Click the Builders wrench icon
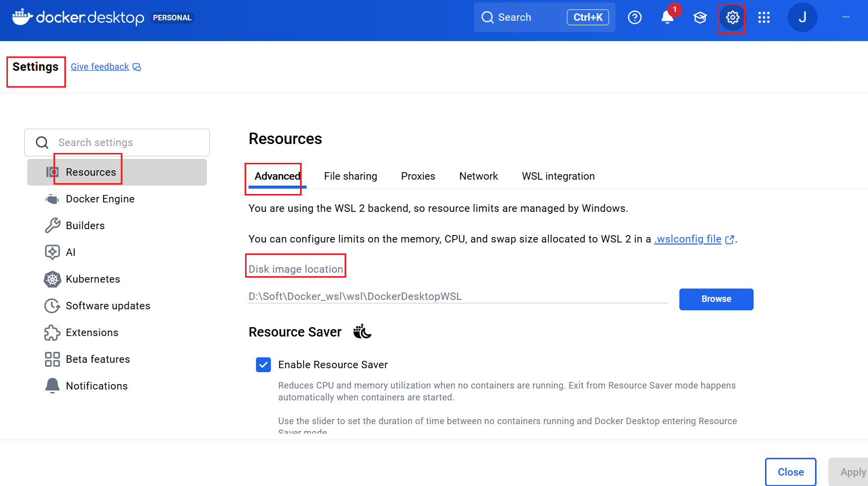This screenshot has height=486, width=868. (52, 226)
